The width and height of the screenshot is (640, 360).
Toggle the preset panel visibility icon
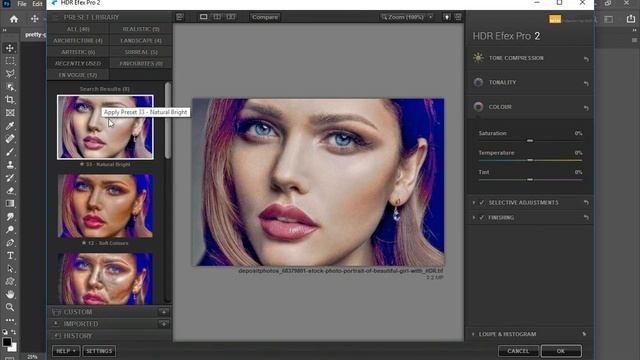tap(180, 17)
